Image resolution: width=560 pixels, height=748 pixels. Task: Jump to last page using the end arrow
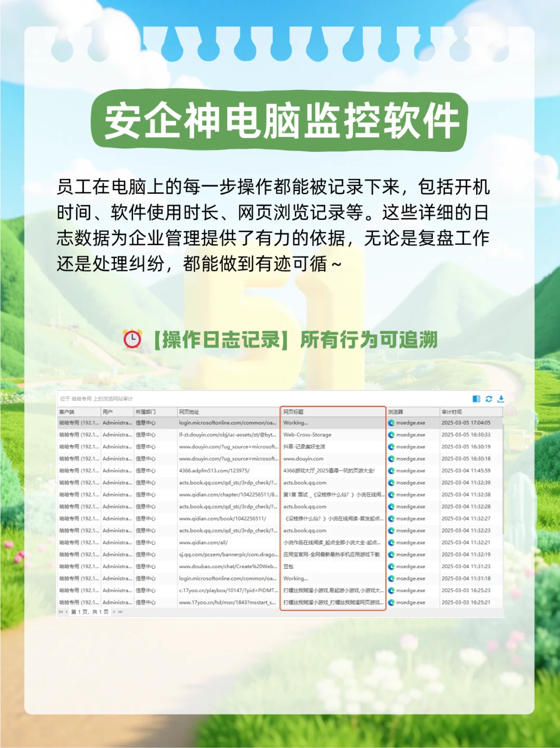coord(121,612)
